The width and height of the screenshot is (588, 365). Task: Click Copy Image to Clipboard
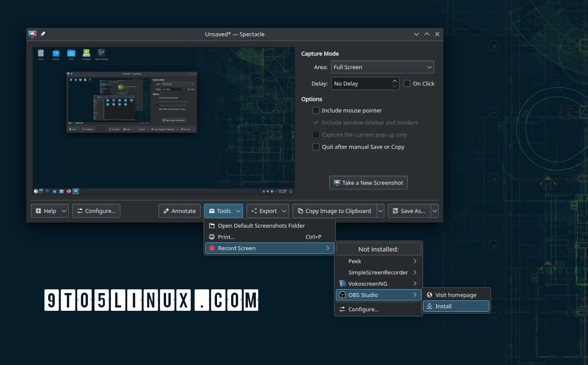[334, 211]
